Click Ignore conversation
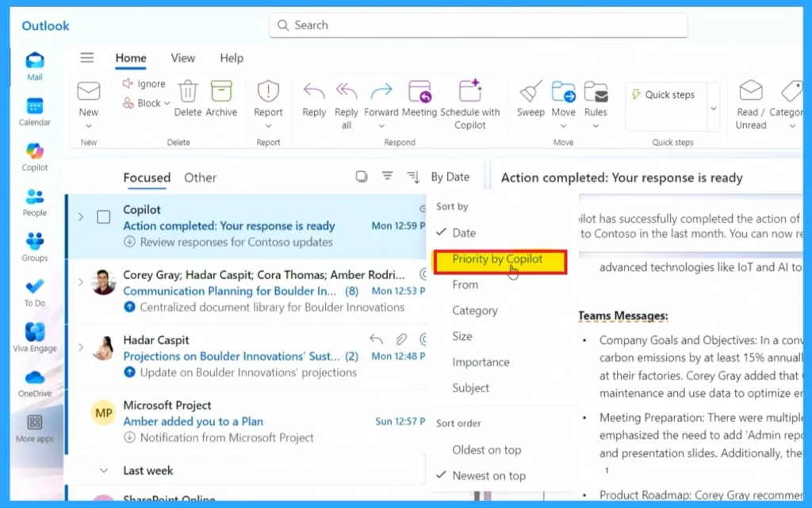This screenshot has height=508, width=812. click(144, 83)
